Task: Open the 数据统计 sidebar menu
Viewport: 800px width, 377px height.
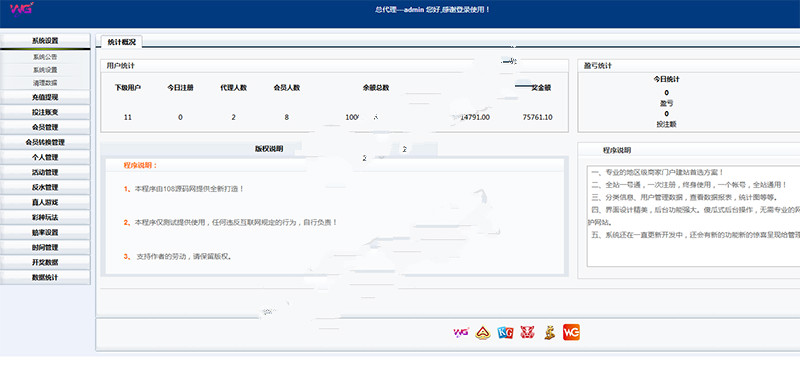Action: [x=45, y=278]
